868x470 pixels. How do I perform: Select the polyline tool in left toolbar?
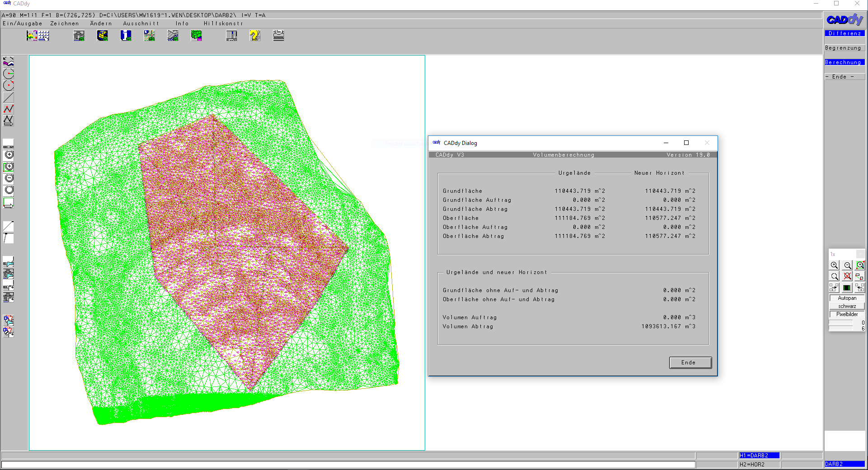(9, 109)
